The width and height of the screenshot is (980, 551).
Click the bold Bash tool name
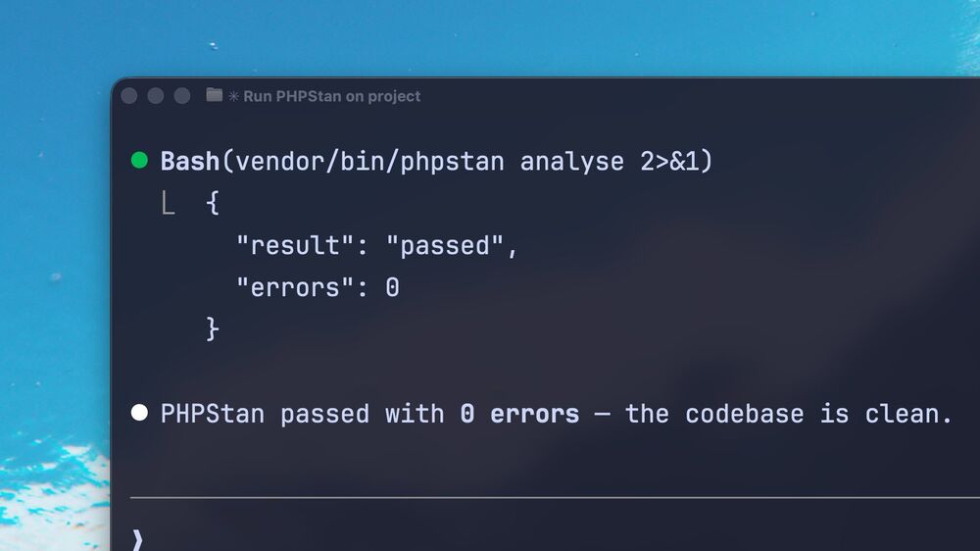[190, 161]
